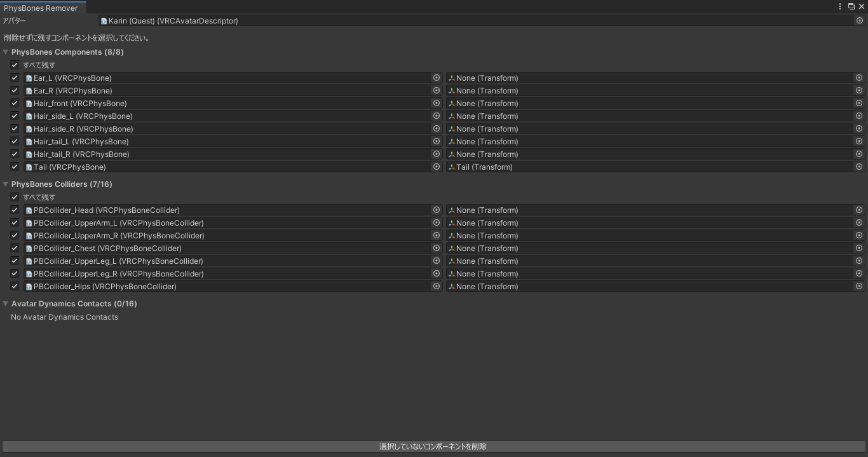The height and width of the screenshot is (457, 868).
Task: Uncheck the Hair_tail_R PhysBone checkbox
Action: (15, 154)
